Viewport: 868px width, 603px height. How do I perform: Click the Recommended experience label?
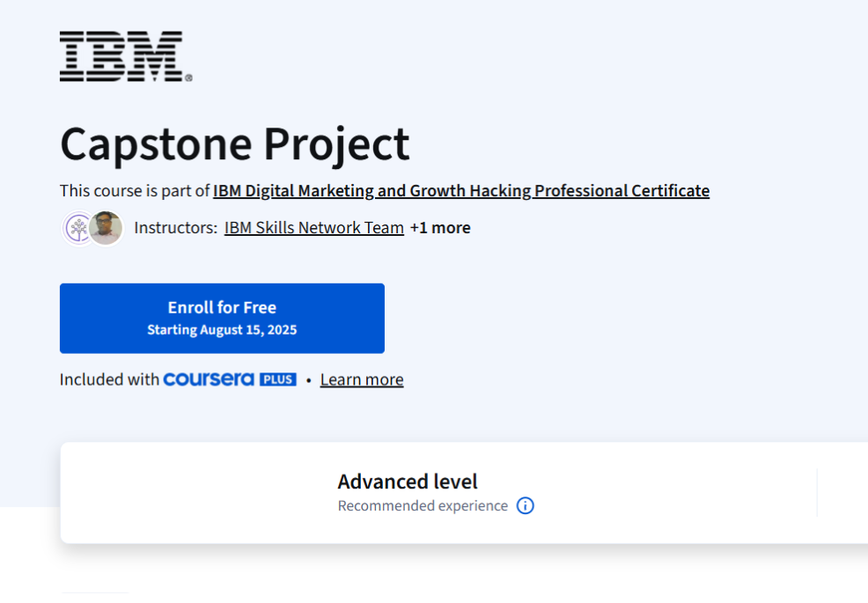click(x=423, y=506)
